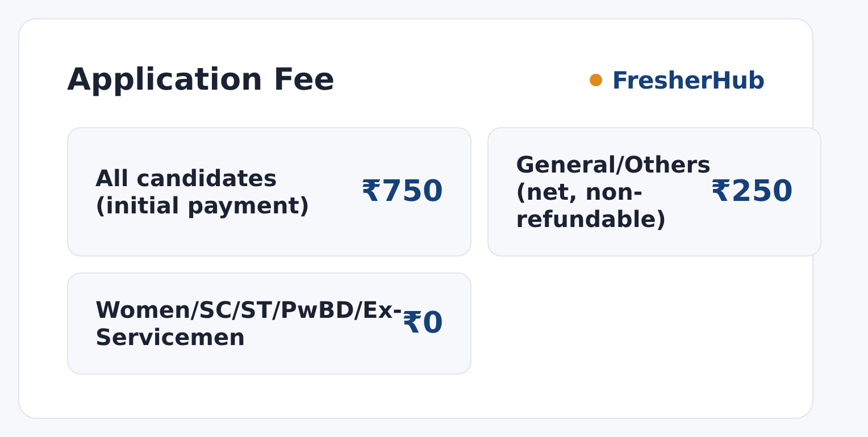Click the orange dot beside FresherHub
Viewport: 868px width, 437px height.
click(596, 80)
